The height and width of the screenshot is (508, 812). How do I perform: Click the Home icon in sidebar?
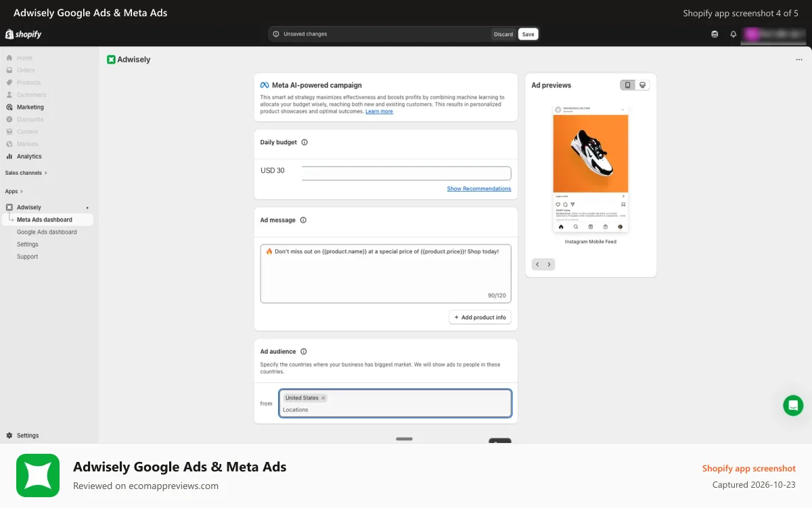tap(9, 58)
